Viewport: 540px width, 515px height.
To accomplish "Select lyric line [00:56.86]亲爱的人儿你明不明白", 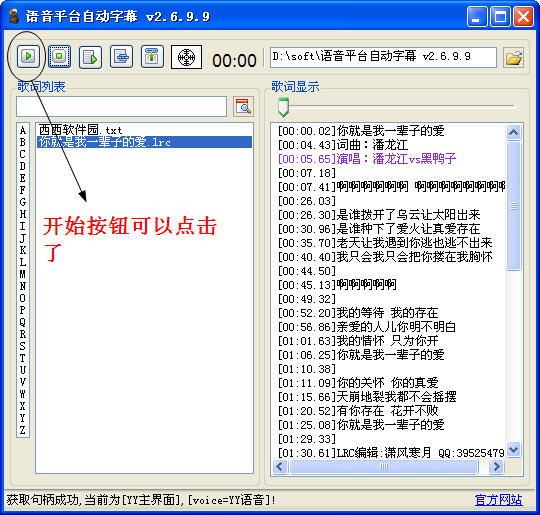I will pyautogui.click(x=367, y=327).
